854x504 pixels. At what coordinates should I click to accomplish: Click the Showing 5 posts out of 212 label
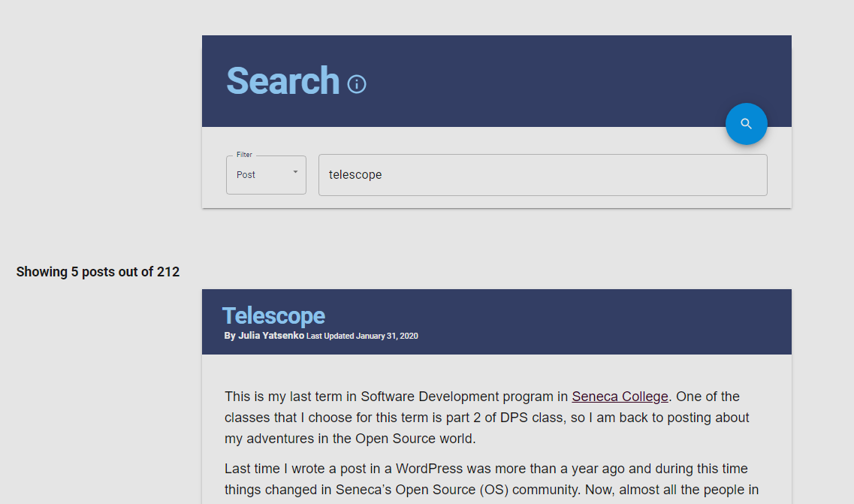pos(98,271)
